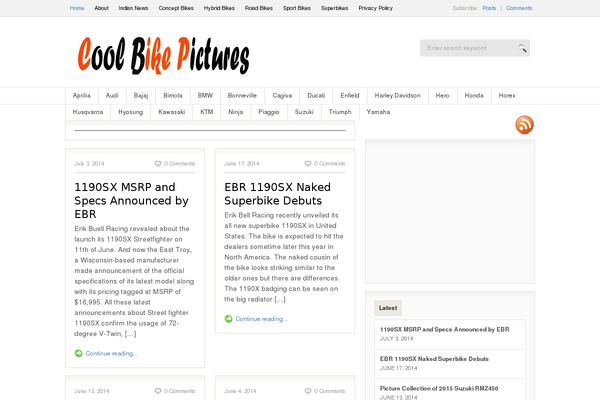Click the orange RSS feed icon
The height and width of the screenshot is (400, 600).
tap(524, 125)
